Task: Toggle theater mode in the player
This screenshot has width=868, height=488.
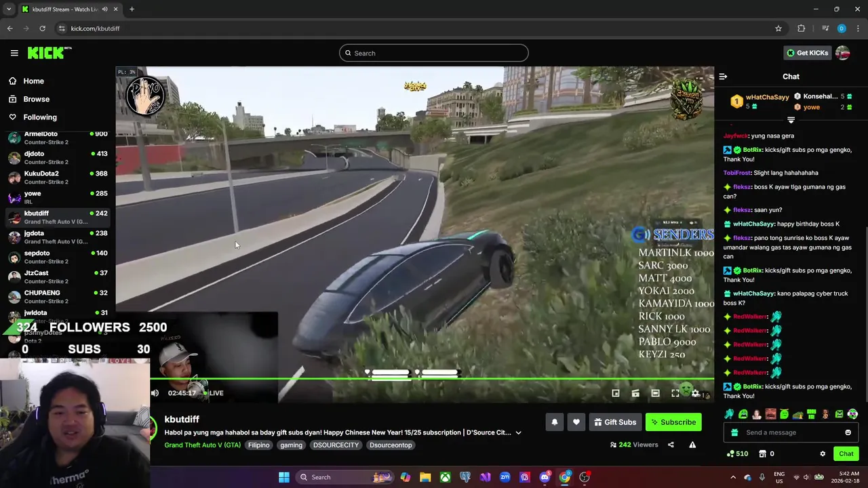Action: coord(655,393)
